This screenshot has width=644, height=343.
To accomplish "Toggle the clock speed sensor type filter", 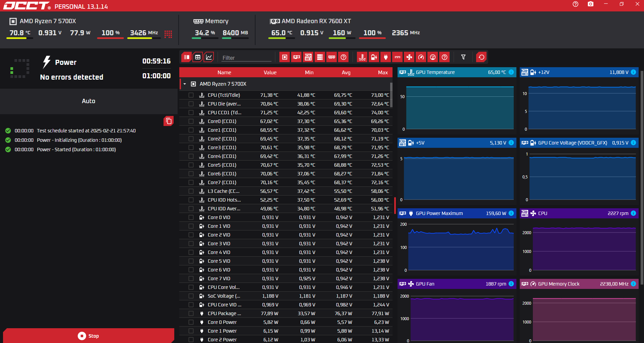I will (421, 57).
